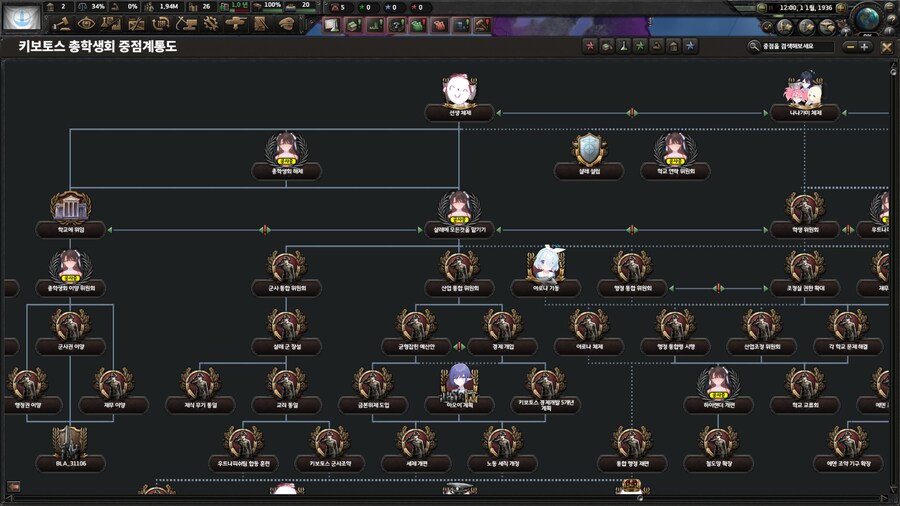Toggle the building focus filter icon
Image resolution: width=900 pixels, height=506 pixels.
click(674, 46)
